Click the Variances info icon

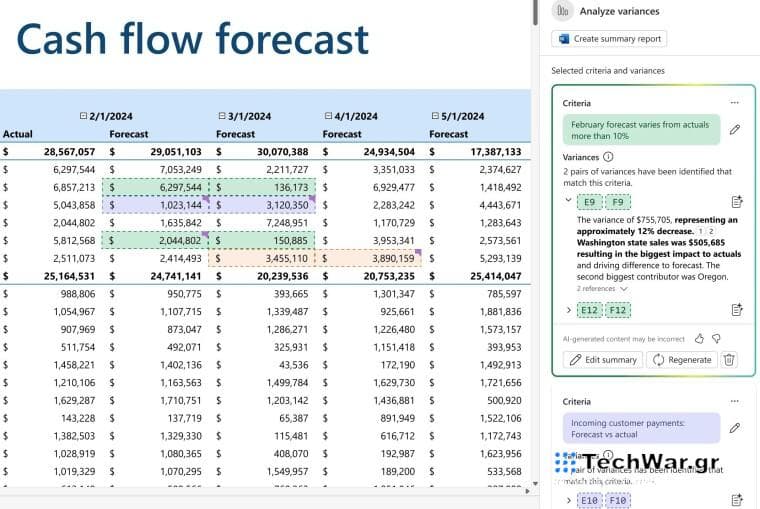click(608, 157)
